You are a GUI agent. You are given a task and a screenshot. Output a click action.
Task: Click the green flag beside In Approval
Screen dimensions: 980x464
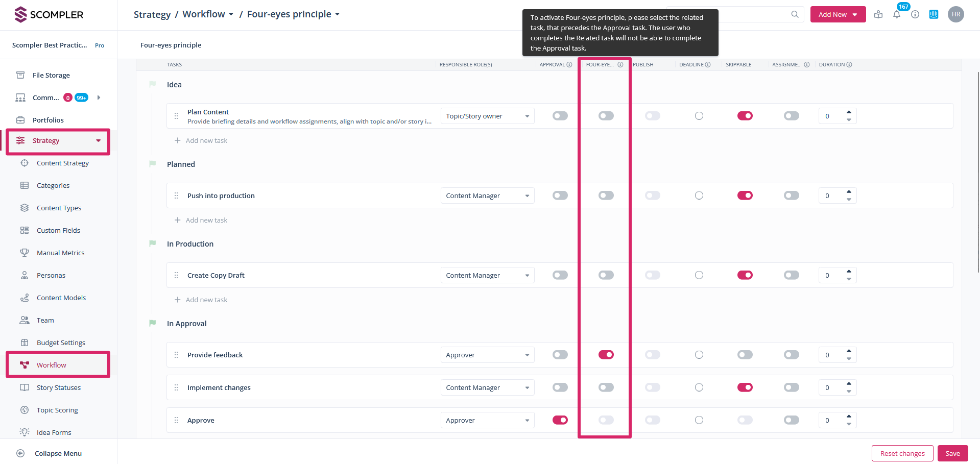152,323
